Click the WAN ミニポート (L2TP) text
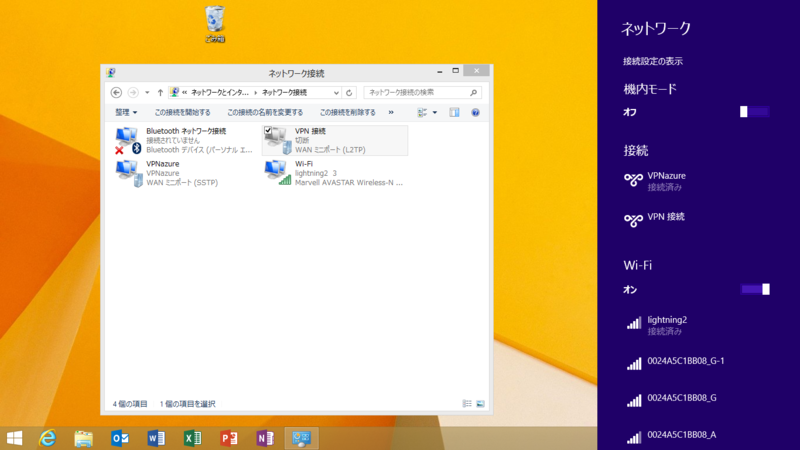Image resolution: width=800 pixels, height=450 pixels. [330, 150]
